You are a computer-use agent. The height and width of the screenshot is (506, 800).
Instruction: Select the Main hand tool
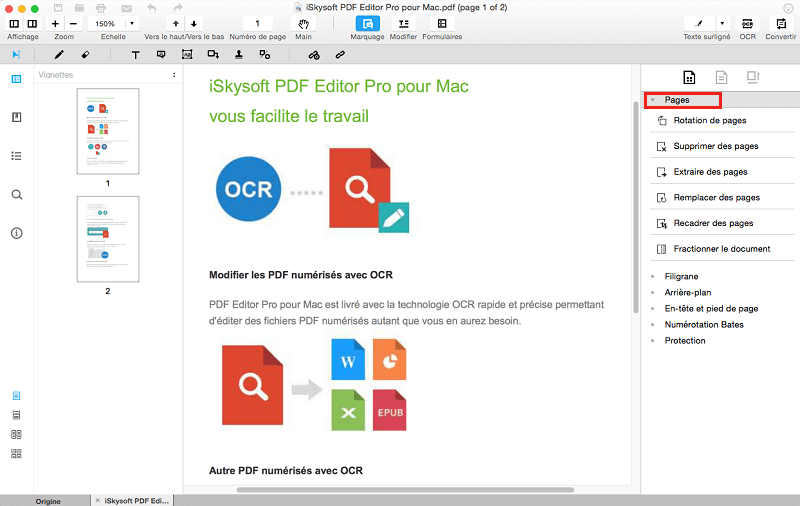304,23
